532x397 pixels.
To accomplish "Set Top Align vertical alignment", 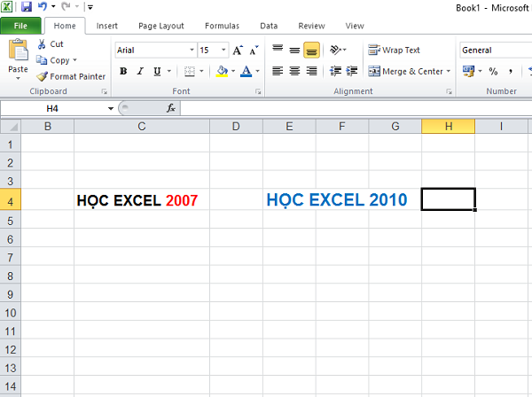I will tap(278, 50).
